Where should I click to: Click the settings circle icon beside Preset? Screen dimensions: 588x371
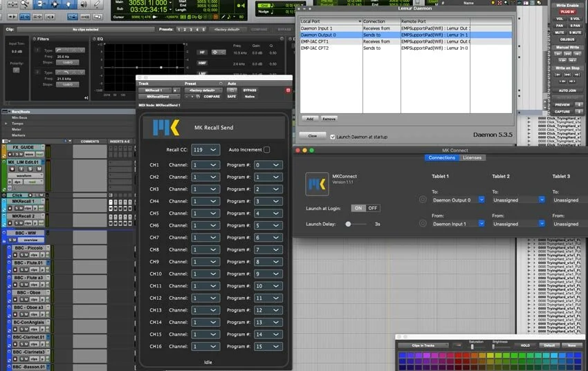point(221,84)
